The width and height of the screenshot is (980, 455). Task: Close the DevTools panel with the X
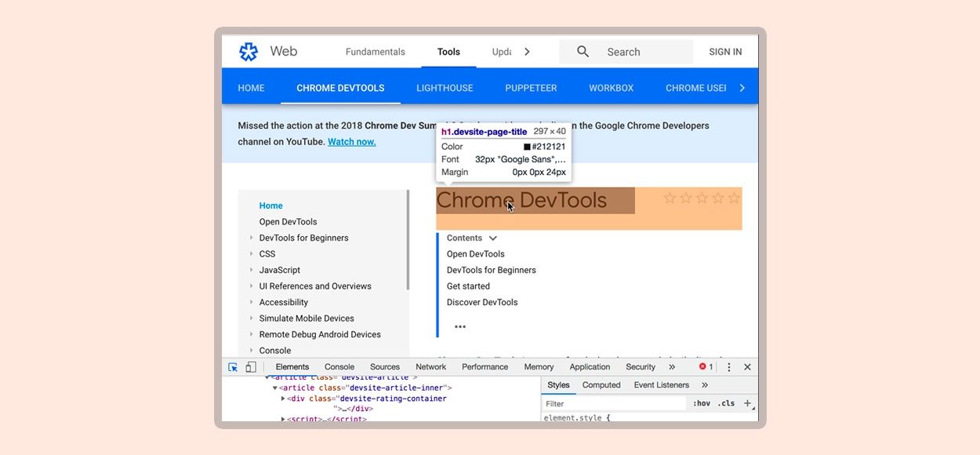[x=747, y=367]
